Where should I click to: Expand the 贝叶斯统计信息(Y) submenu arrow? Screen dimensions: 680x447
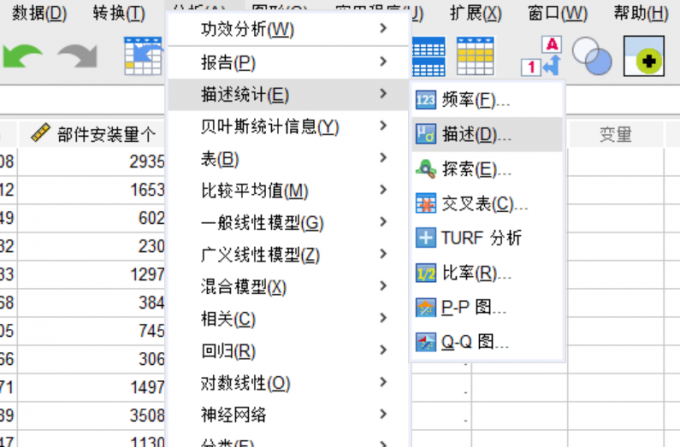[x=383, y=126]
